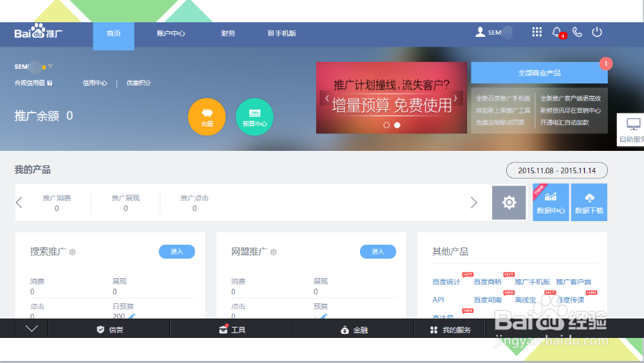Viewport: 644px width, 363px height.
Task: Expand the SEM account dropdown arrow
Action: 50,66
